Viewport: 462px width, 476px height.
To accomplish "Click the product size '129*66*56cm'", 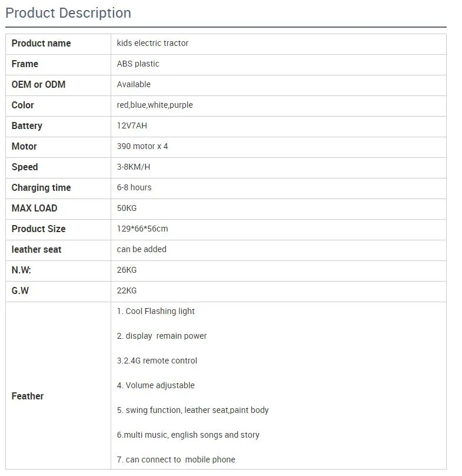I will point(142,229).
